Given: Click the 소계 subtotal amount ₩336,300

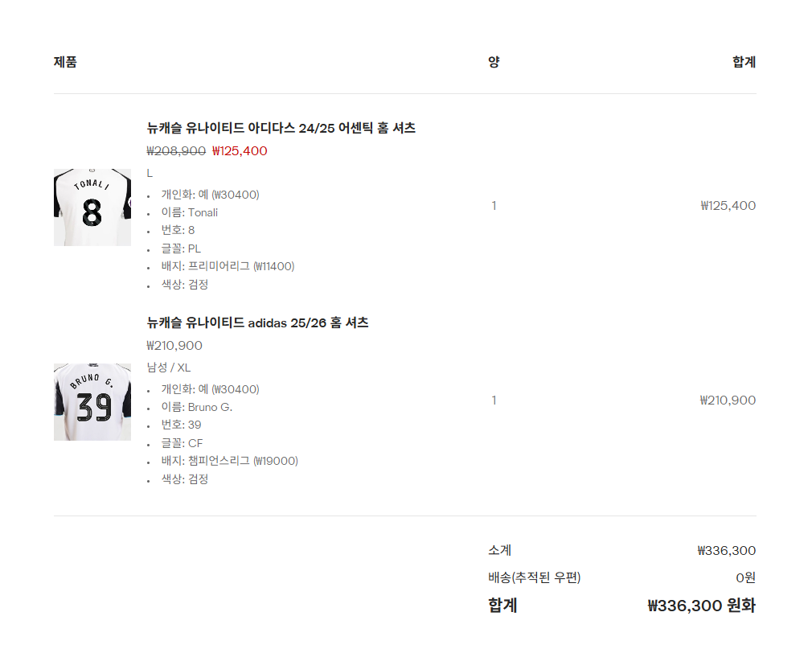Looking at the screenshot, I should pos(727,551).
